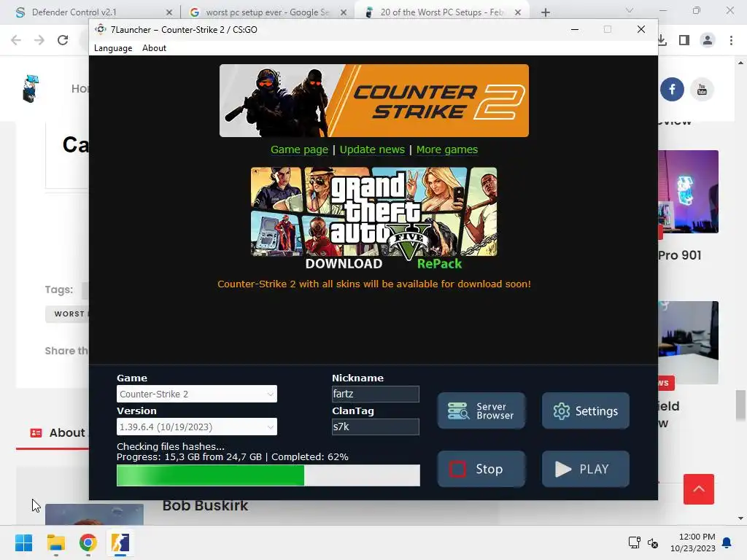Image resolution: width=747 pixels, height=560 pixels.
Task: Open the Update news link
Action: pyautogui.click(x=372, y=149)
